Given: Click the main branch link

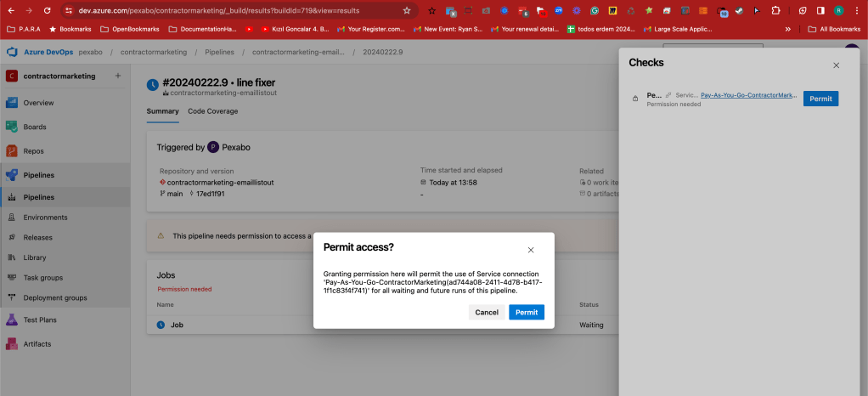Looking at the screenshot, I should pos(175,194).
